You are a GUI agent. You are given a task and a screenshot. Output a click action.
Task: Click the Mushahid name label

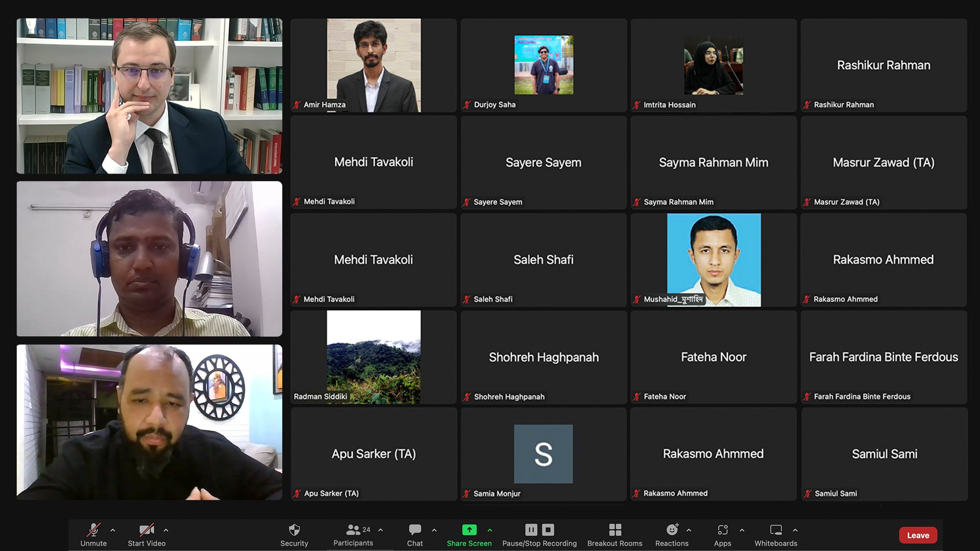coord(673,299)
